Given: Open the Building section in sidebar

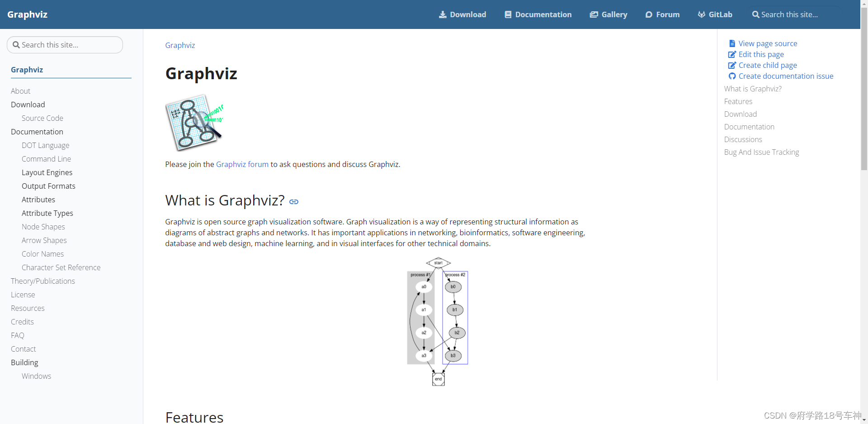Looking at the screenshot, I should click(x=24, y=362).
